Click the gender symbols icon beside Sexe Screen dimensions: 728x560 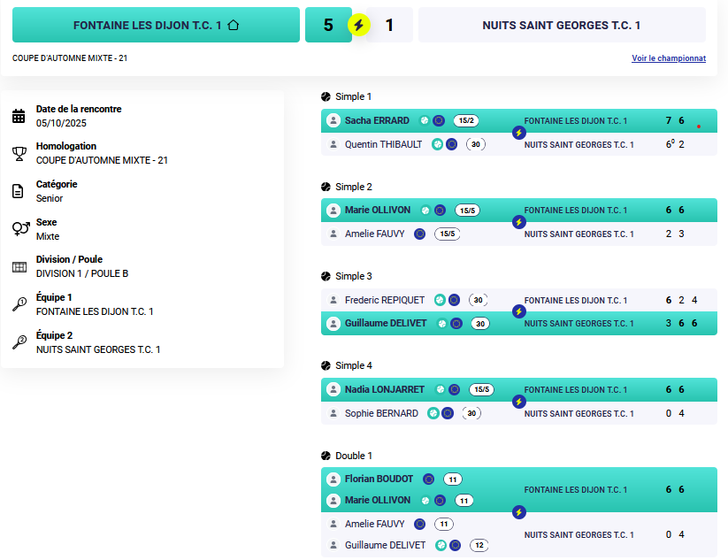[x=20, y=229]
